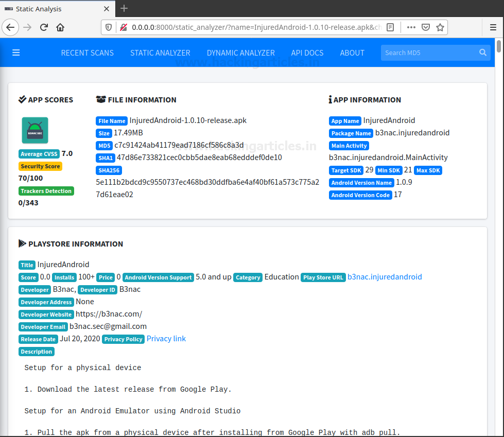The image size is (504, 437).
Task: Open STATIC ANALYZER in the nav bar
Action: point(160,53)
